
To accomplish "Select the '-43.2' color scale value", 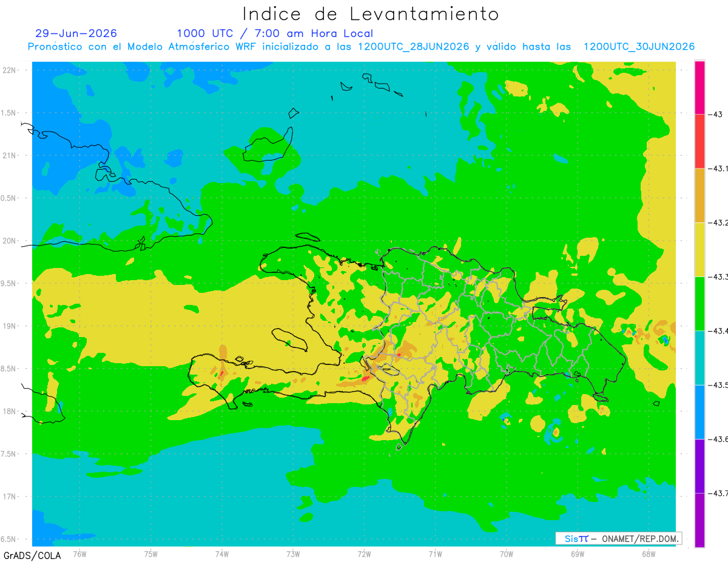I will (718, 222).
